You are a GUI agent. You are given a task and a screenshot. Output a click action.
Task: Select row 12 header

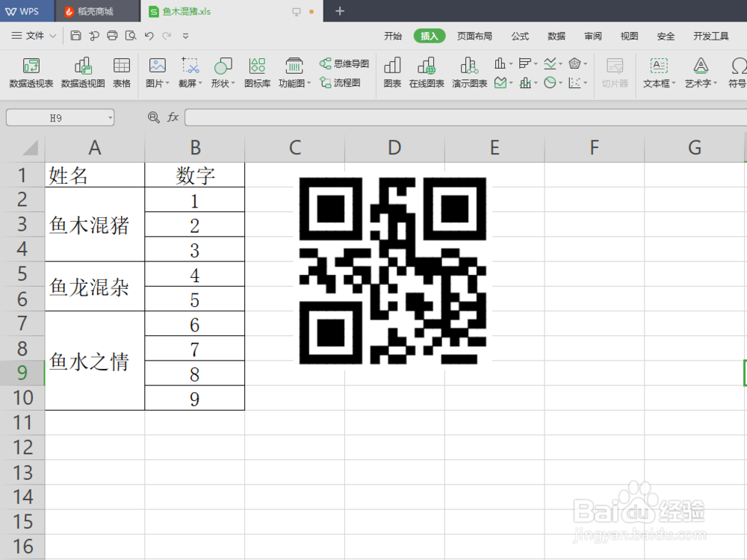[22, 447]
